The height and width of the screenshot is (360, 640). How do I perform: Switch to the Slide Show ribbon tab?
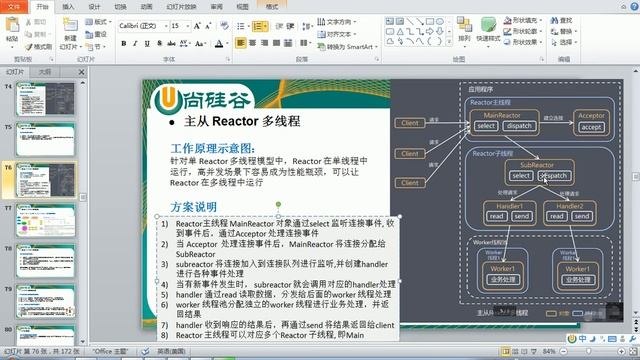point(181,7)
